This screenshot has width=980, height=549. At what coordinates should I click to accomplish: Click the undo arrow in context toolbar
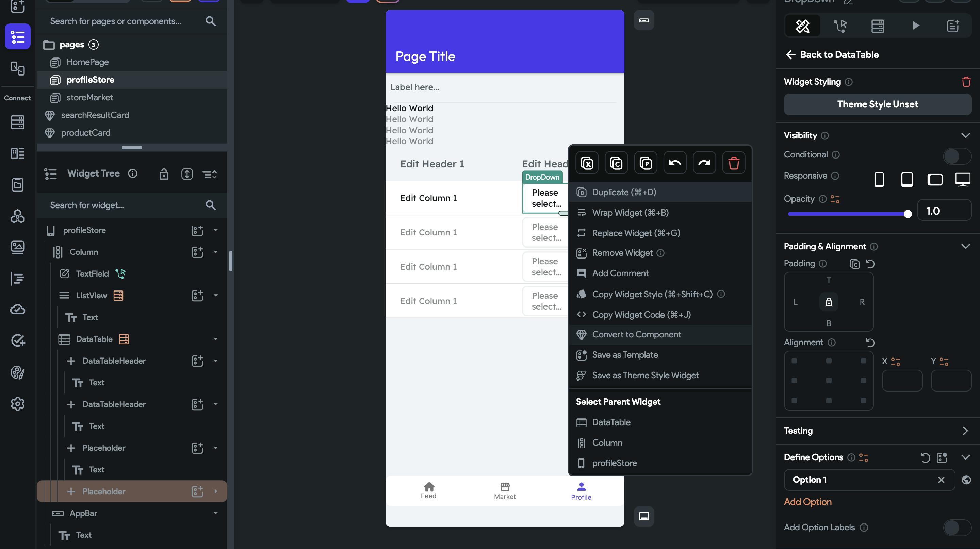675,163
